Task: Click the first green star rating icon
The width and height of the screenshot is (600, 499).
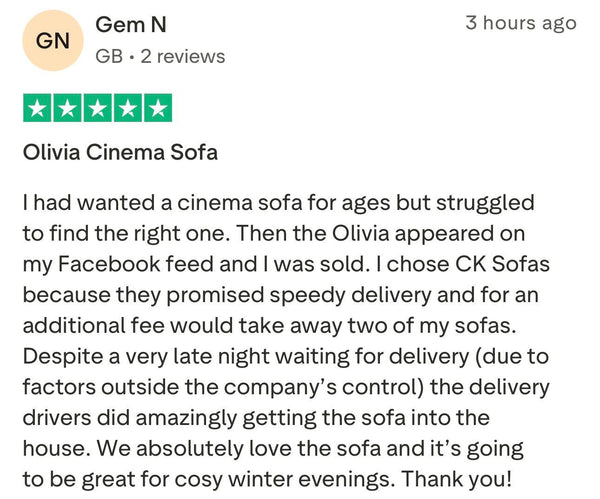Action: tap(37, 108)
